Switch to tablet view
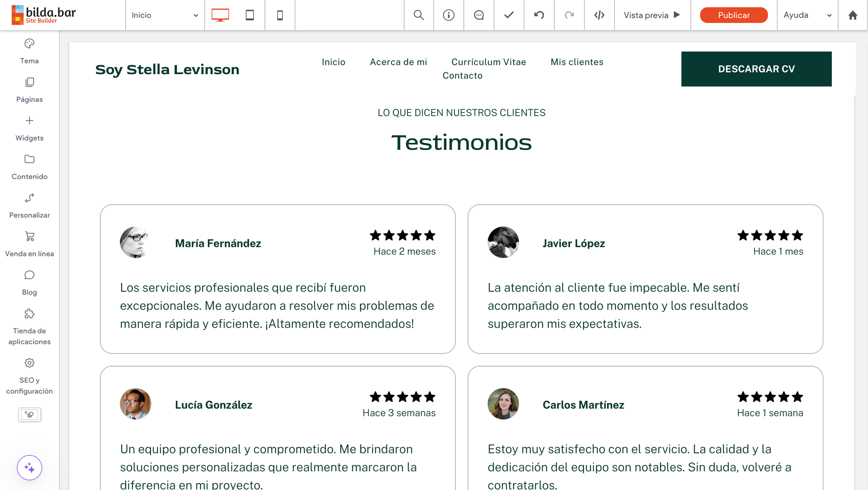The height and width of the screenshot is (490, 868). (250, 15)
